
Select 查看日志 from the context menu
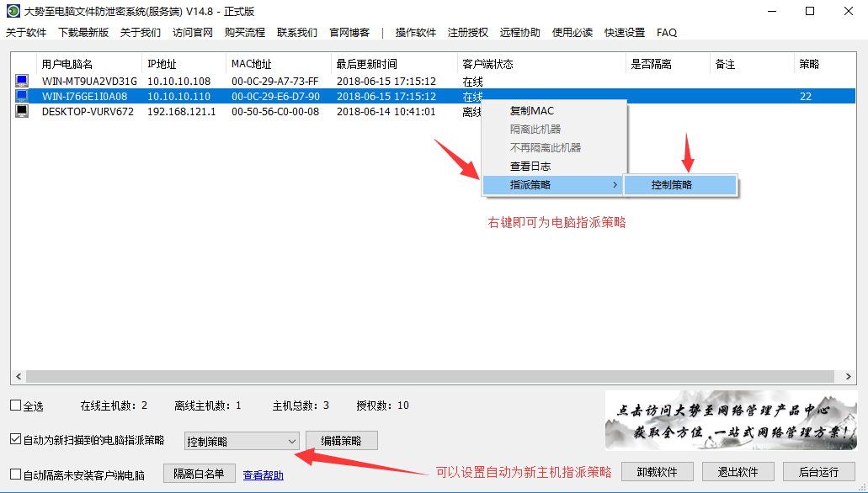coord(530,167)
